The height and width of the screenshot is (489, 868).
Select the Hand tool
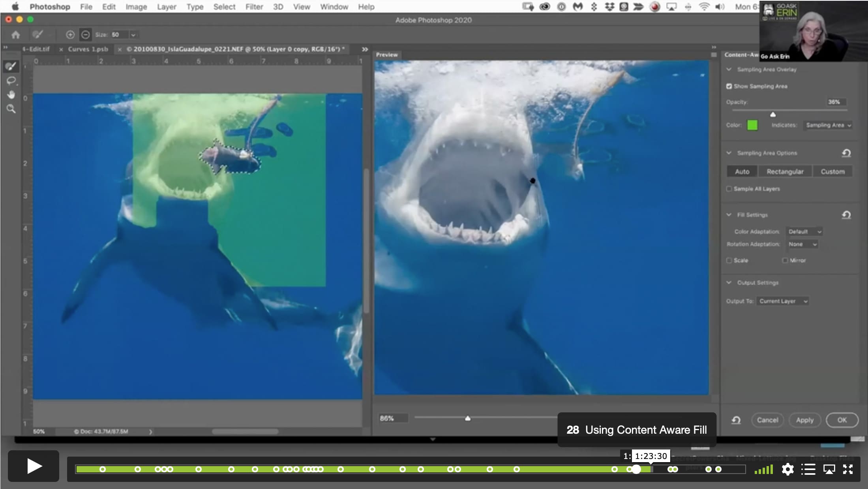tap(11, 95)
